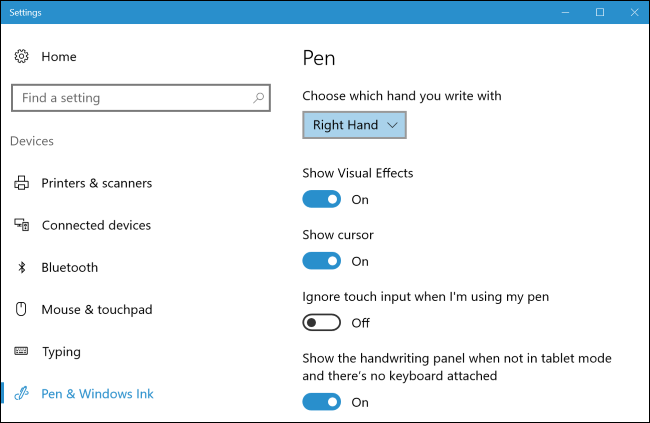Turn off handwriting panel toggle
Image resolution: width=650 pixels, height=423 pixels.
322,402
